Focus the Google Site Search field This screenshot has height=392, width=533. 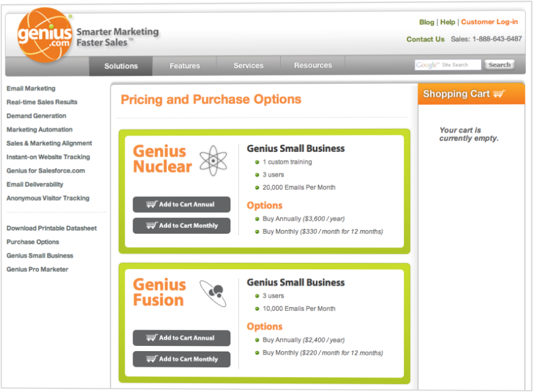tap(448, 65)
